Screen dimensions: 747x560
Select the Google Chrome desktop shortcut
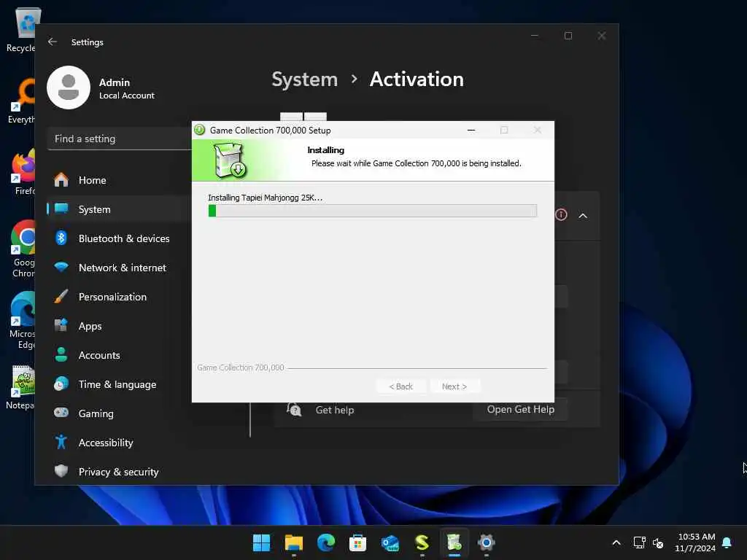coord(23,249)
